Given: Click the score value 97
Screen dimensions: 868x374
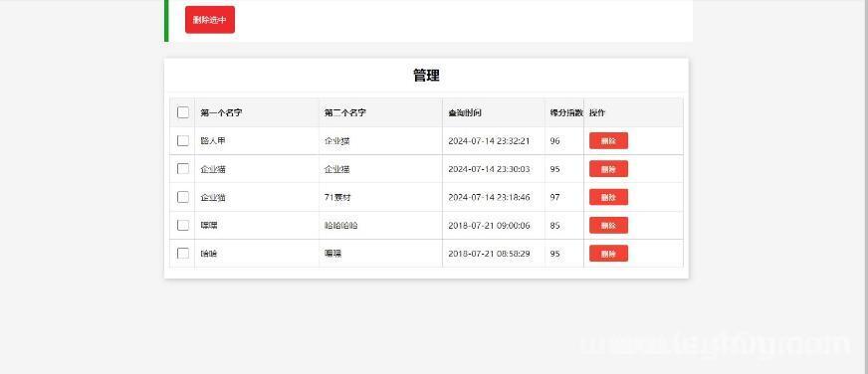Looking at the screenshot, I should click(x=554, y=198).
